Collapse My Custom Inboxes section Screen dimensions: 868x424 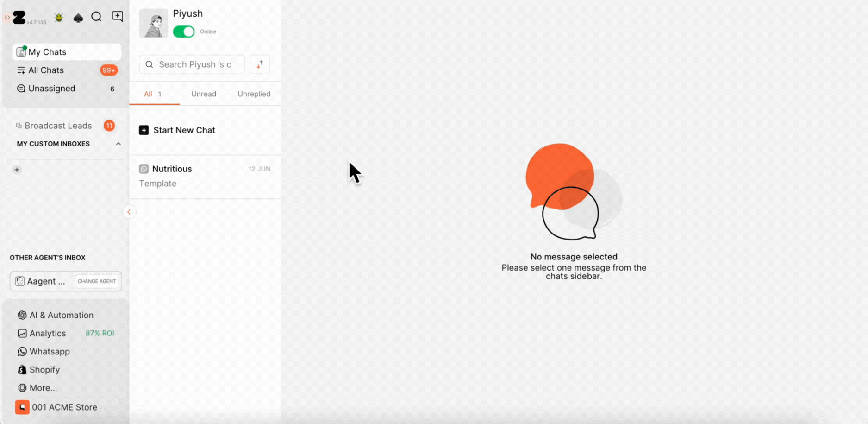point(119,144)
